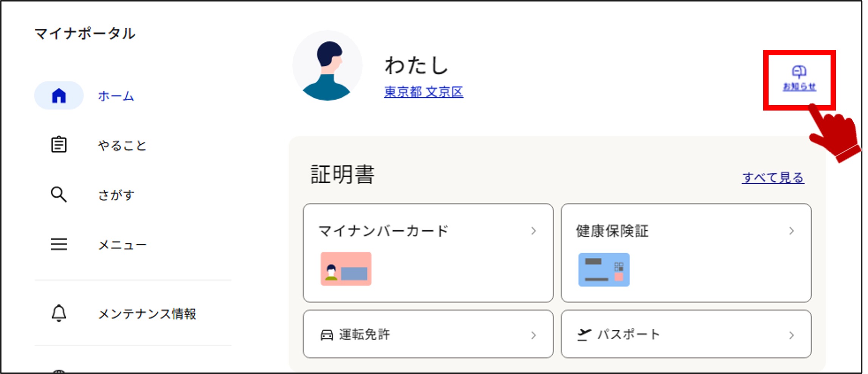Go to メンテナンス情報 menu entry
Screen dimensions: 868x374
(147, 314)
